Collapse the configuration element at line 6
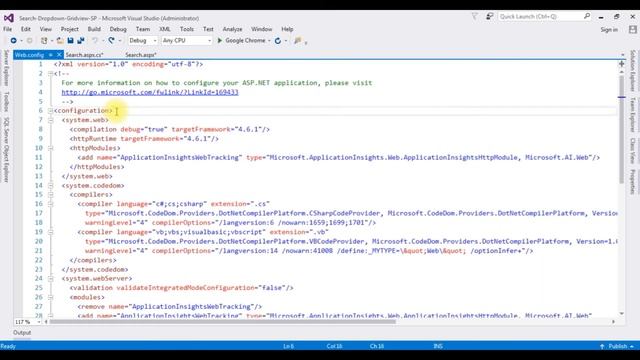 click(x=51, y=111)
